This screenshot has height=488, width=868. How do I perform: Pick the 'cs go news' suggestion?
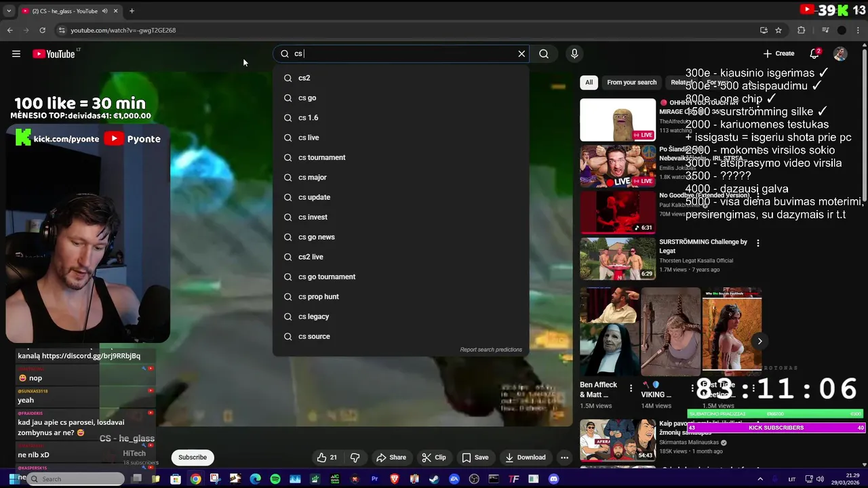(x=401, y=237)
